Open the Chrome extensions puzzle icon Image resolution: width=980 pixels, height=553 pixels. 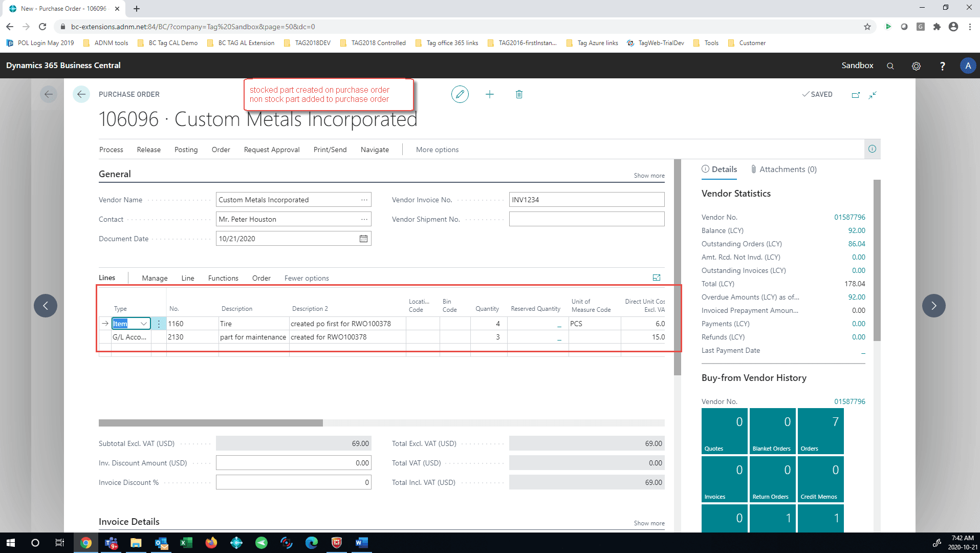point(937,27)
